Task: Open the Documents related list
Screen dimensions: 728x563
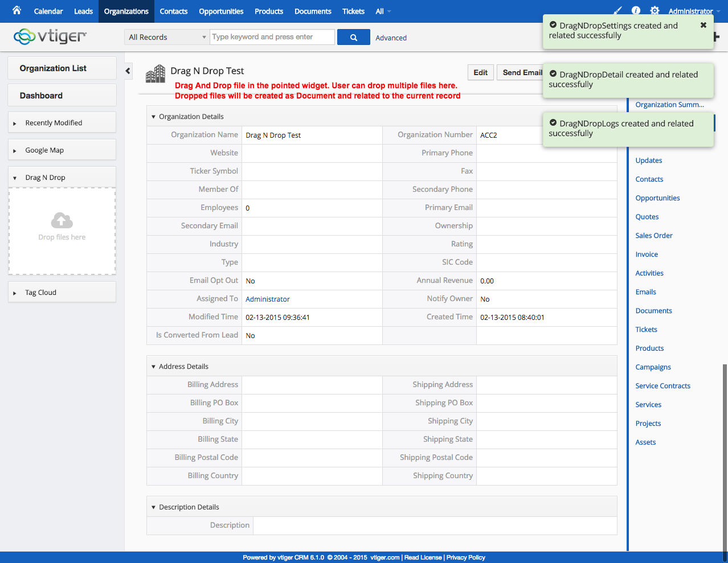Action: pos(654,311)
